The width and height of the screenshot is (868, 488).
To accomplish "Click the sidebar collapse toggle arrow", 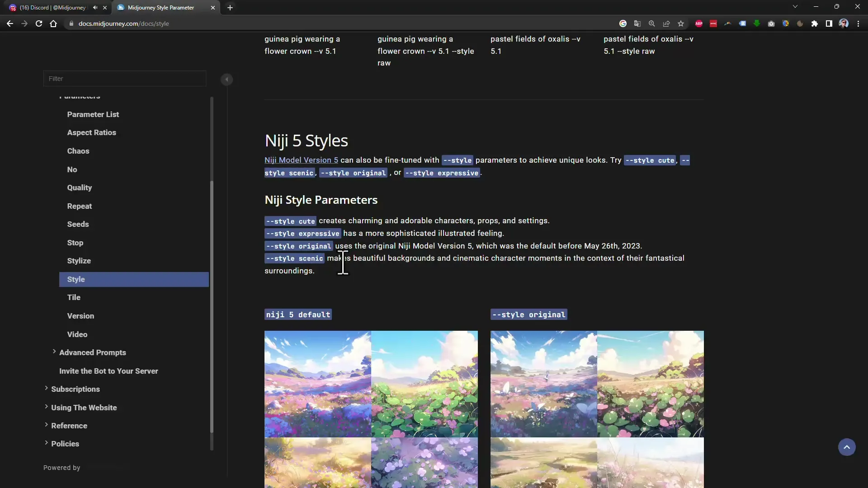I will [226, 79].
